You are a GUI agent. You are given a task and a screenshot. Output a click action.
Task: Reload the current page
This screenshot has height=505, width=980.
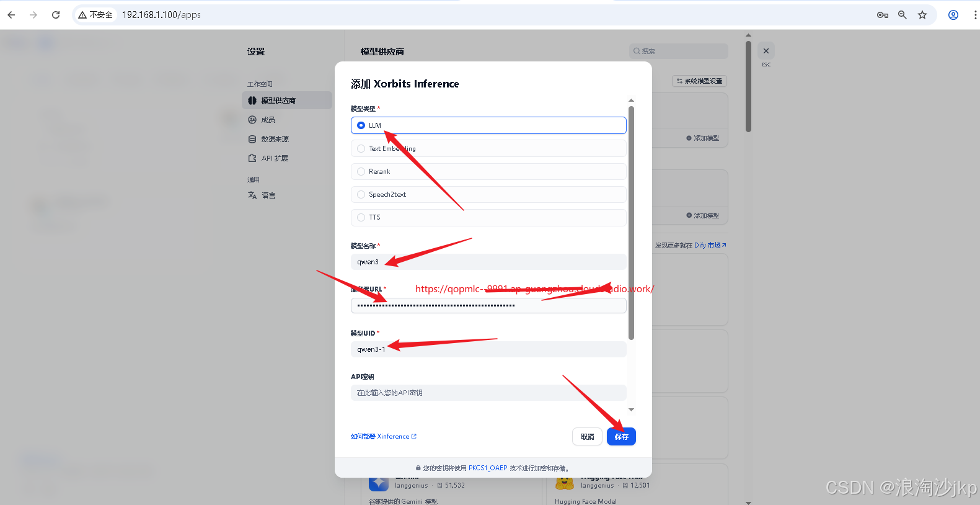point(56,15)
